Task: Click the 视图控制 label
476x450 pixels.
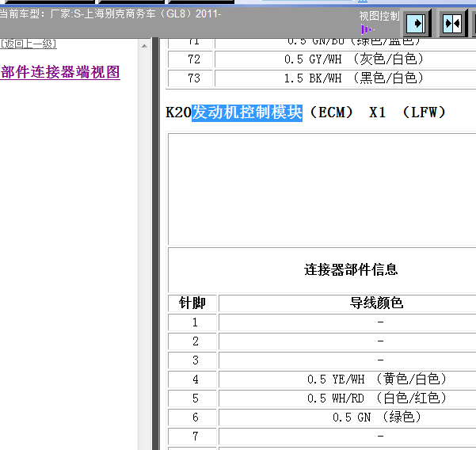Action: 379,16
